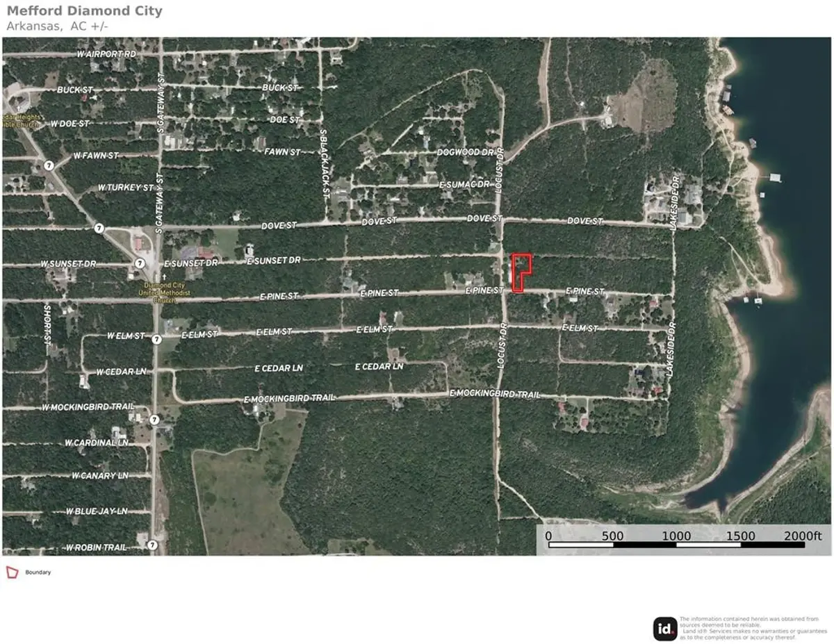Click the Short St road label
This screenshot has height=644, width=834.
tap(47, 325)
